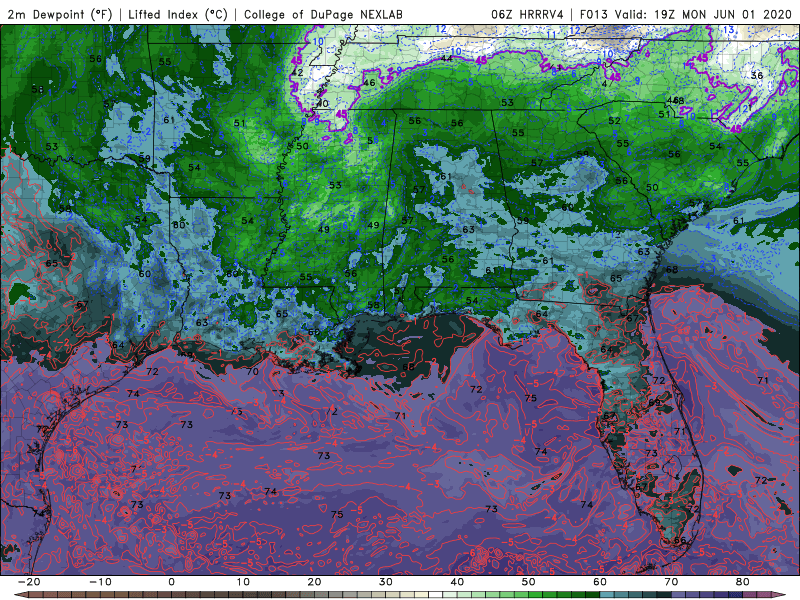The width and height of the screenshot is (800, 600).
Task: Click the "Lifted Index (°C)" title text
Action: 178,14
